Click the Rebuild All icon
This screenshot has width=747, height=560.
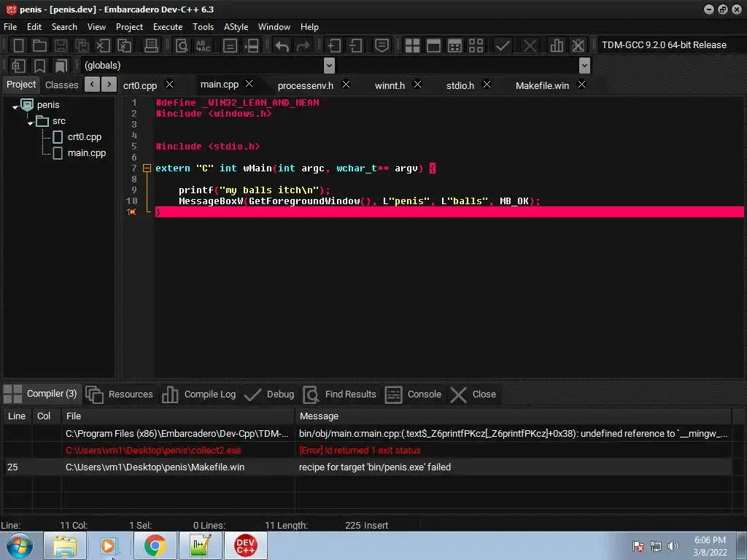click(x=476, y=46)
